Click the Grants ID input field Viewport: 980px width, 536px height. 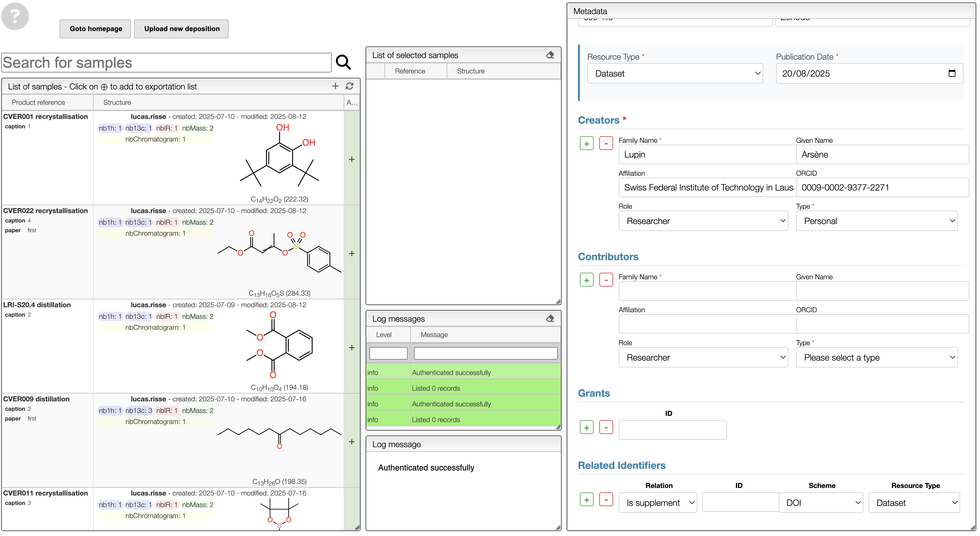(x=672, y=430)
